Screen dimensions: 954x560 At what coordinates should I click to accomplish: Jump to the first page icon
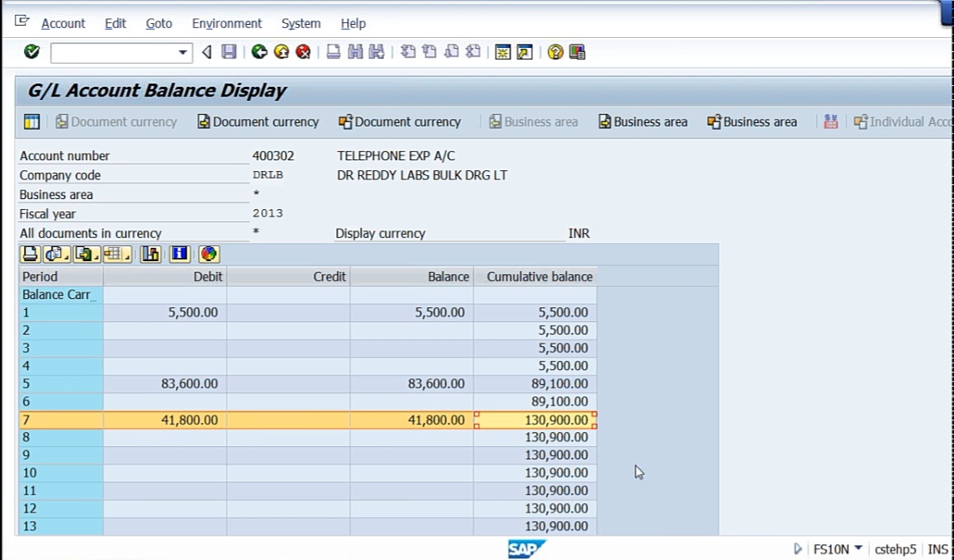tap(408, 52)
